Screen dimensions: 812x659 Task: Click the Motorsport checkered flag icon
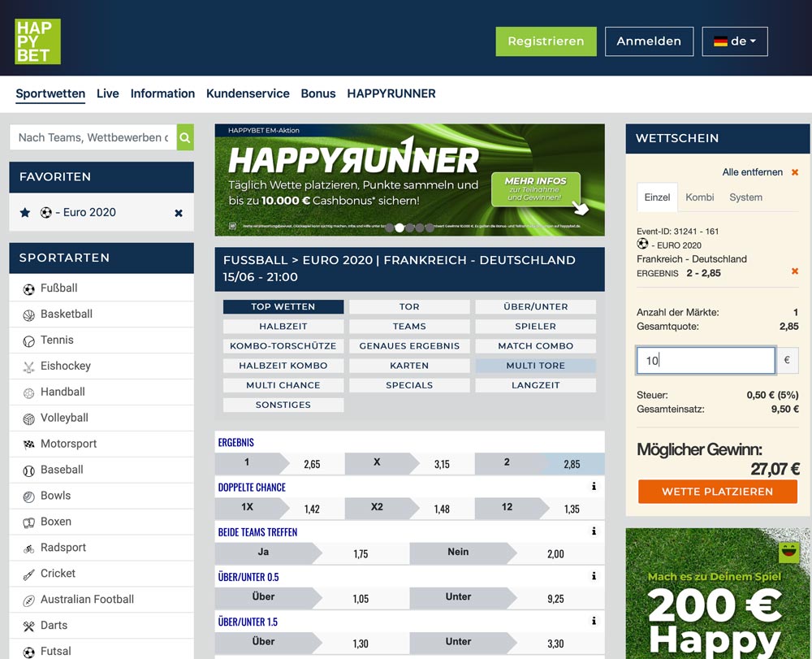(x=29, y=444)
